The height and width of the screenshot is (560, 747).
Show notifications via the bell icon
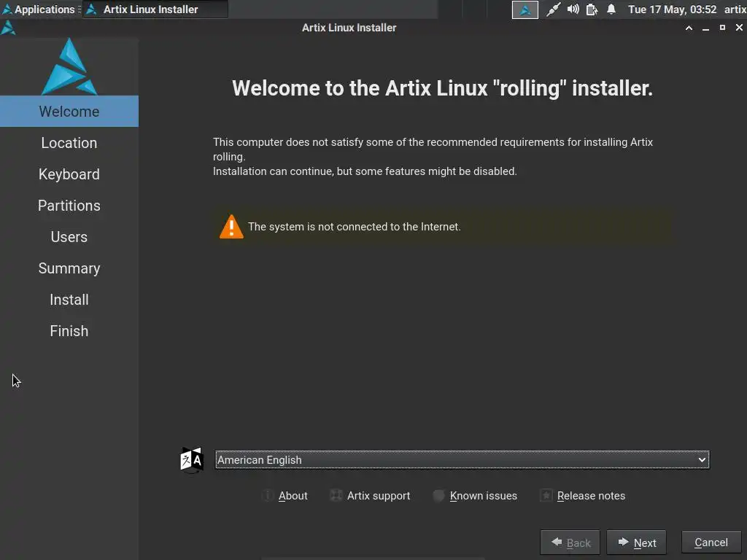tap(611, 9)
